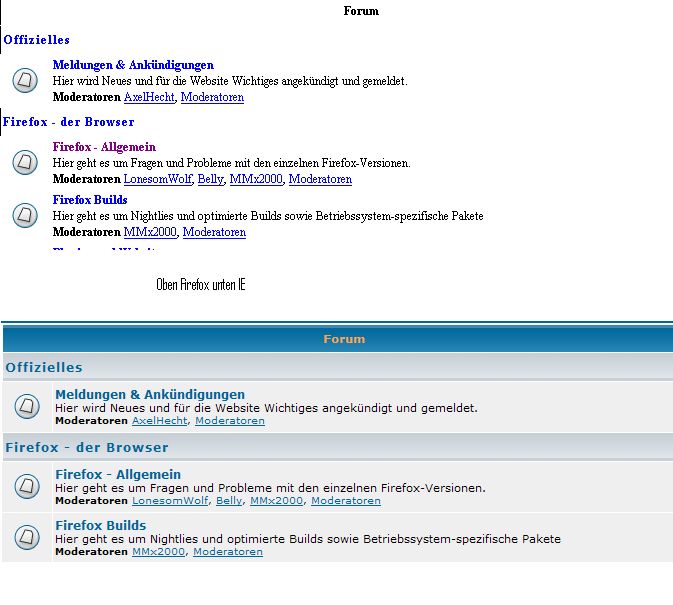Open Moderatoren link under Meldungen in the styled IE view
Image resolution: width=673 pixels, height=605 pixels.
pyautogui.click(x=230, y=420)
